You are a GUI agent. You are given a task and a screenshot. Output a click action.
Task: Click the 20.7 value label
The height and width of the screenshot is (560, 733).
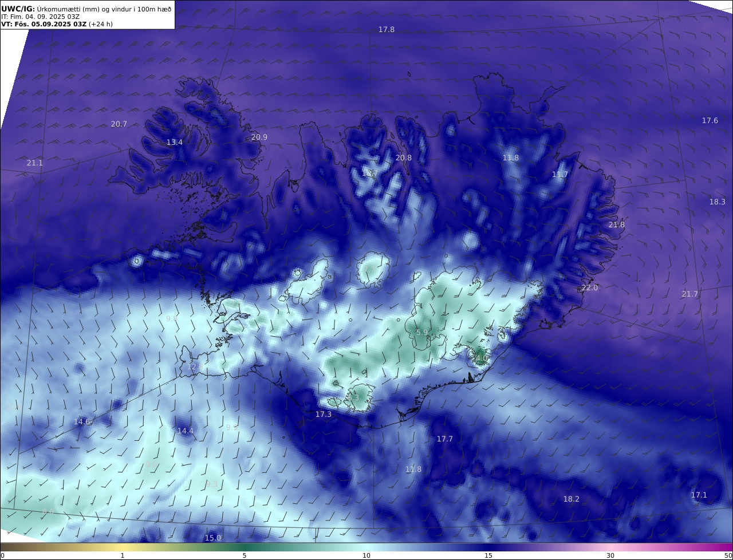click(119, 124)
